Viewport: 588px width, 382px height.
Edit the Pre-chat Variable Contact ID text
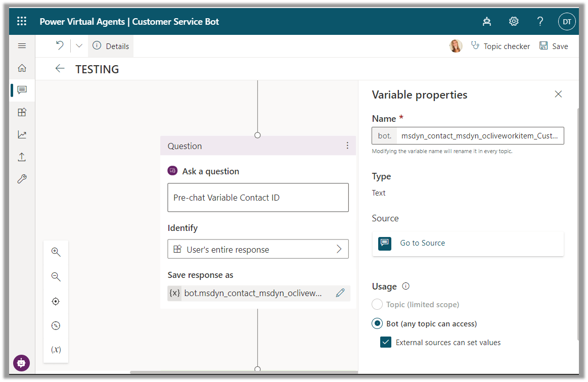pyautogui.click(x=258, y=198)
